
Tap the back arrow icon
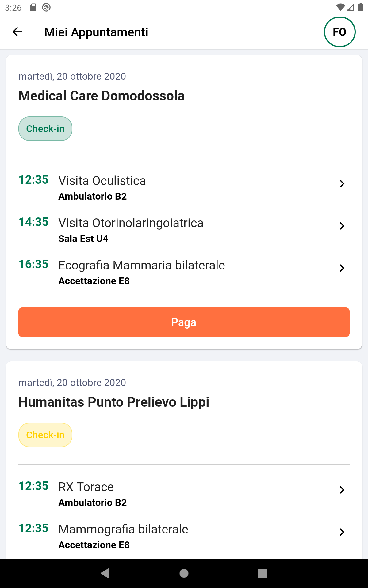(17, 32)
